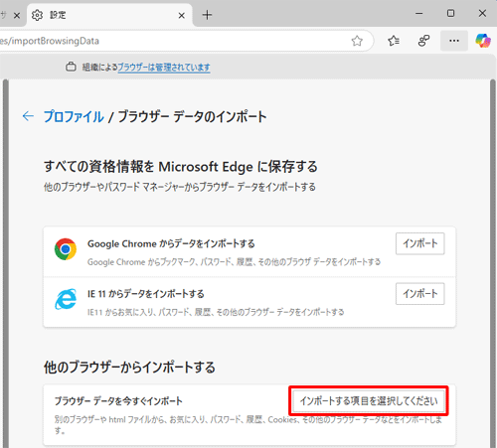The width and height of the screenshot is (497, 448).
Task: Close the 設定 tab
Action: 181,16
